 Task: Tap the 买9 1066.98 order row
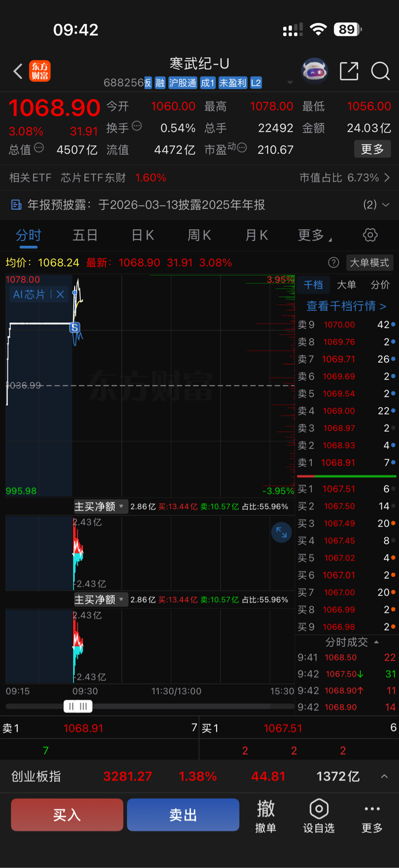347,627
